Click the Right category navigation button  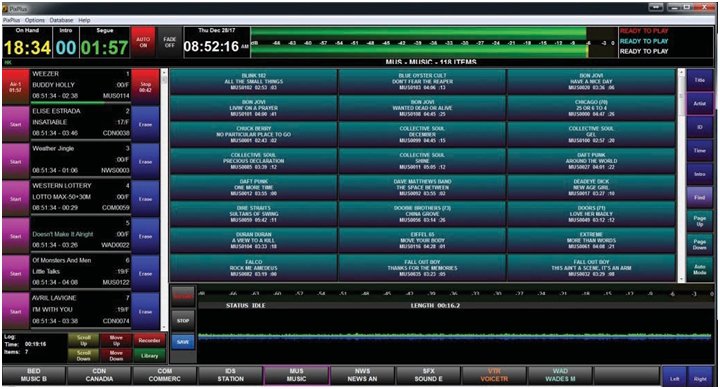(700, 375)
